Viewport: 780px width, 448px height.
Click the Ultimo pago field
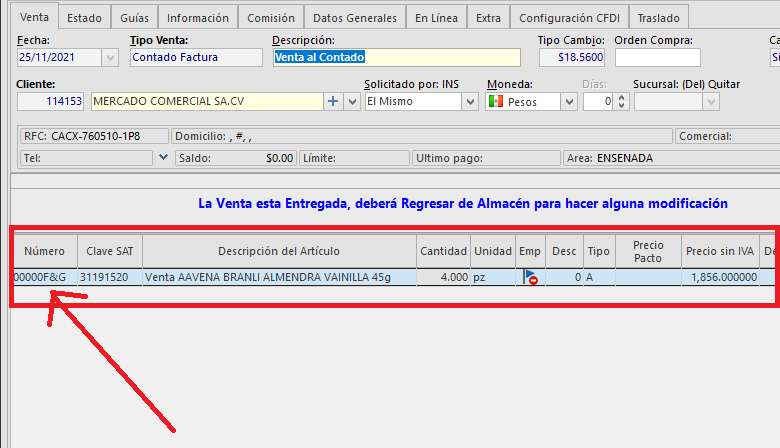486,158
